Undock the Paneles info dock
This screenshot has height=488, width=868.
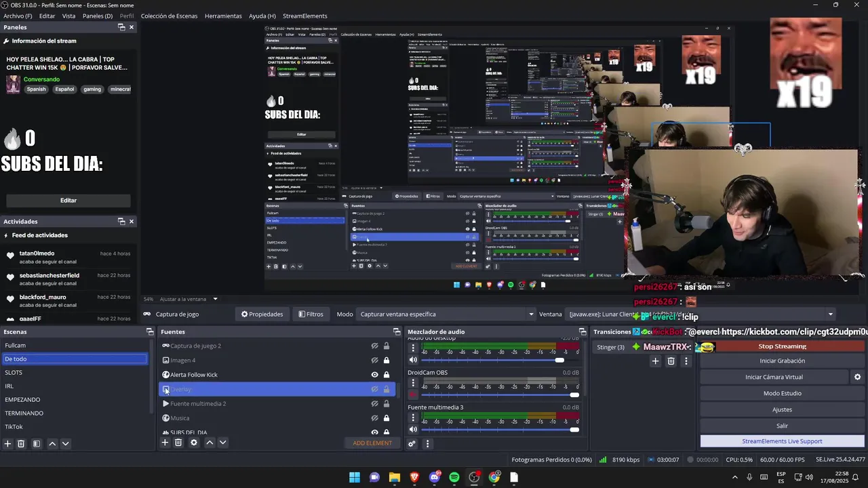point(121,27)
